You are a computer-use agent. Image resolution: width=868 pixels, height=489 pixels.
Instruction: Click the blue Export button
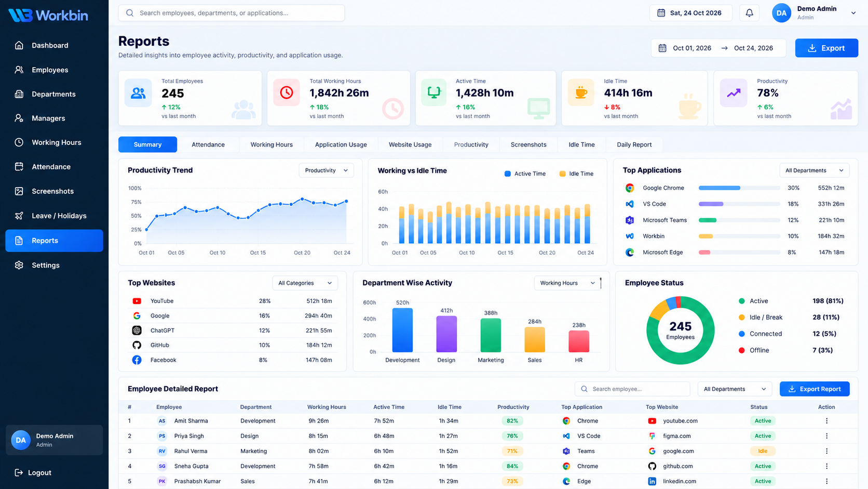pos(826,48)
